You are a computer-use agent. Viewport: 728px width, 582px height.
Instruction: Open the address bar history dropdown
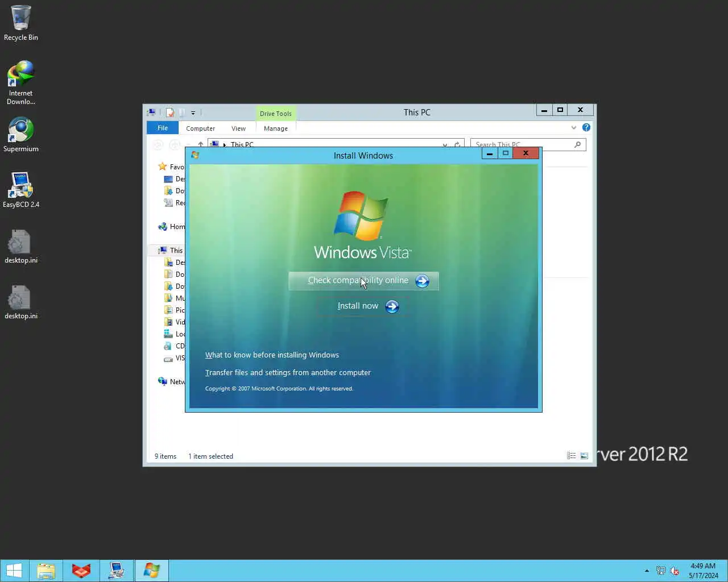[x=445, y=145]
